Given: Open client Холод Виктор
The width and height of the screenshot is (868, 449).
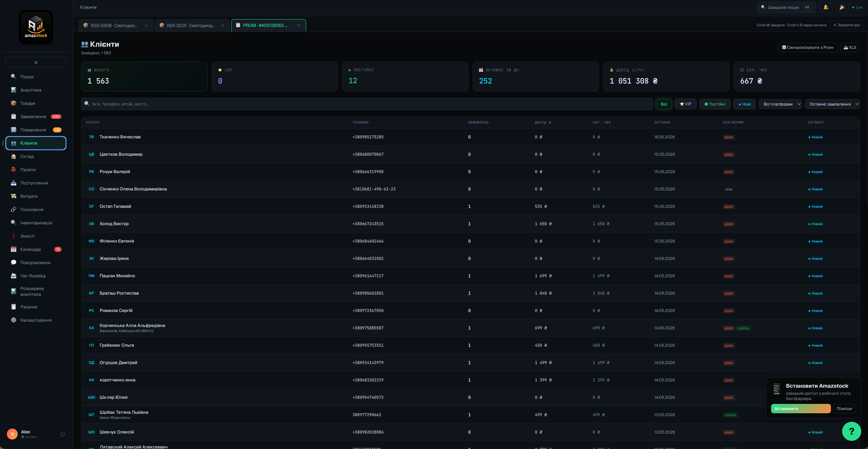Looking at the screenshot, I should (x=114, y=224).
